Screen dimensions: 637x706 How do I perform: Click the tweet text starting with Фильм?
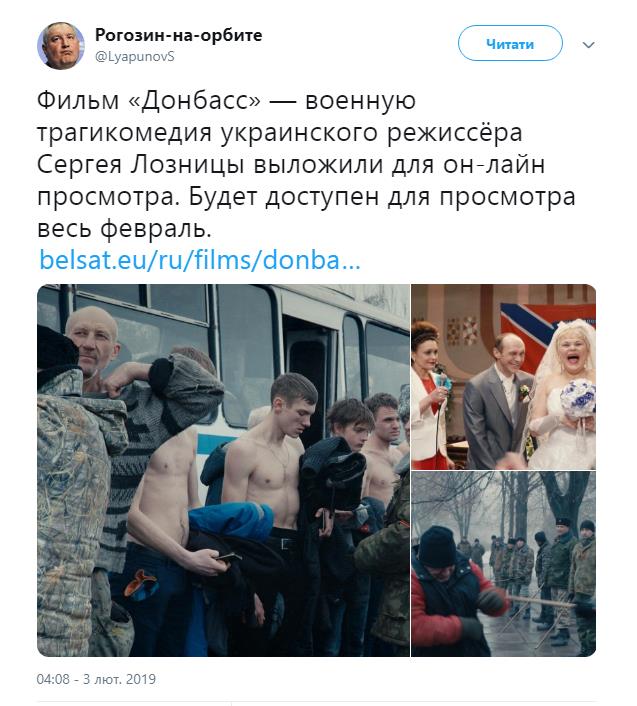tap(306, 164)
